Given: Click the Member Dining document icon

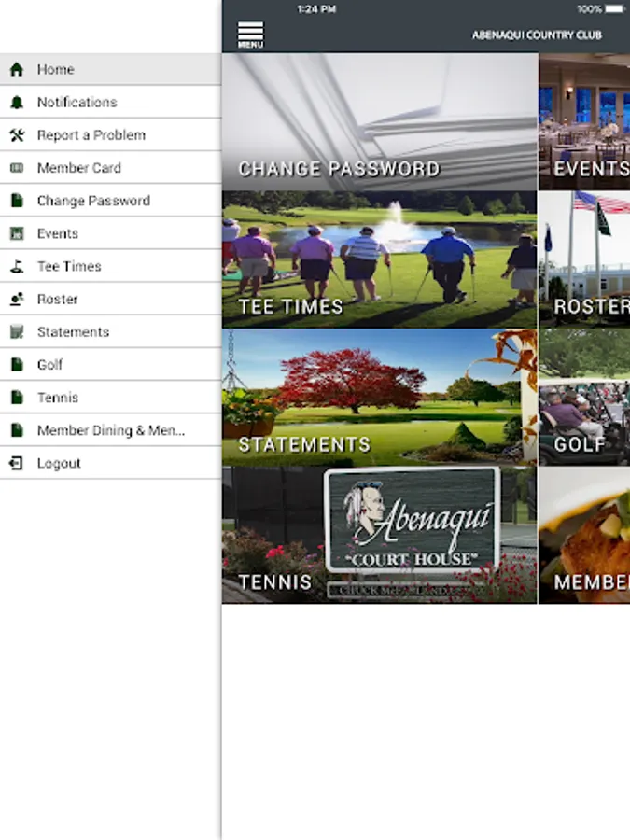Looking at the screenshot, I should point(17,430).
